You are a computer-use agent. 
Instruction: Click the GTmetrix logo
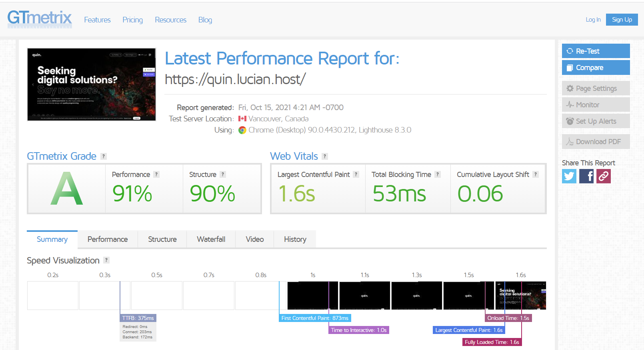point(40,19)
